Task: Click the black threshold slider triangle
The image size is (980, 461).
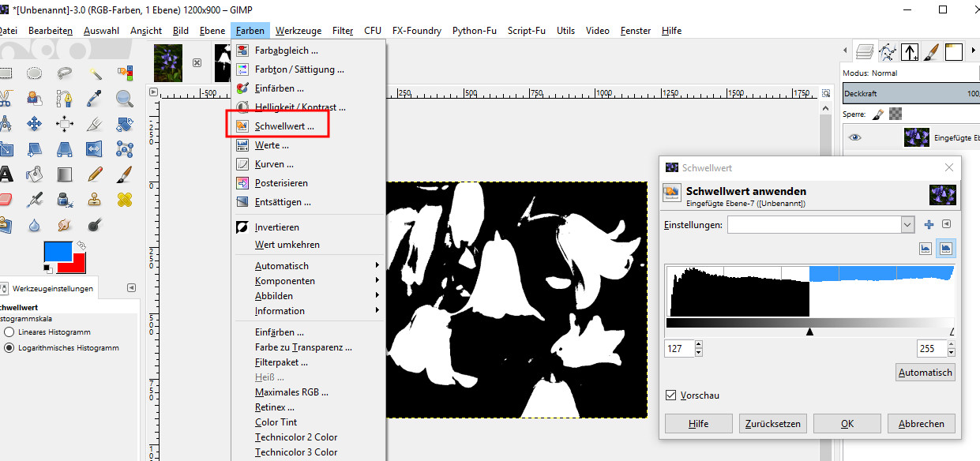Action: tap(809, 332)
